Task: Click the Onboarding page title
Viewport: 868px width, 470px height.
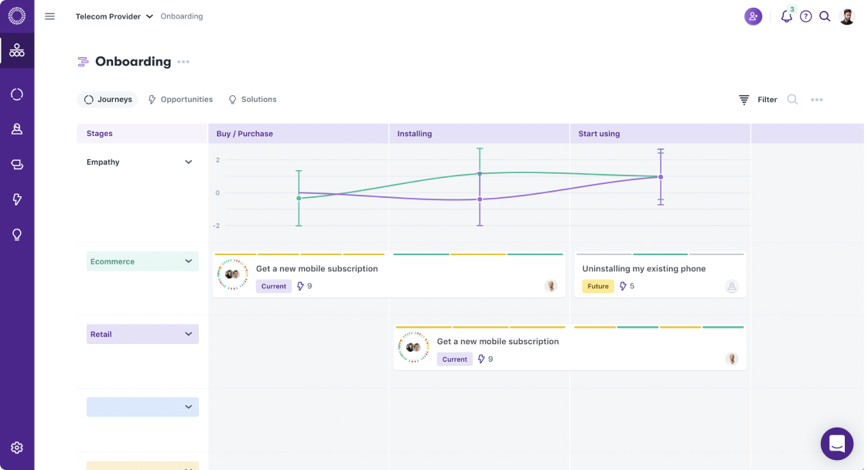Action: click(133, 61)
